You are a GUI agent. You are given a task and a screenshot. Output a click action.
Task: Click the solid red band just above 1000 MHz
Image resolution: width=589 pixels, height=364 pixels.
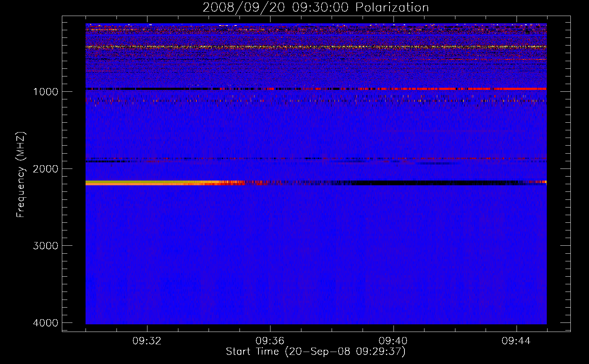tap(510, 88)
